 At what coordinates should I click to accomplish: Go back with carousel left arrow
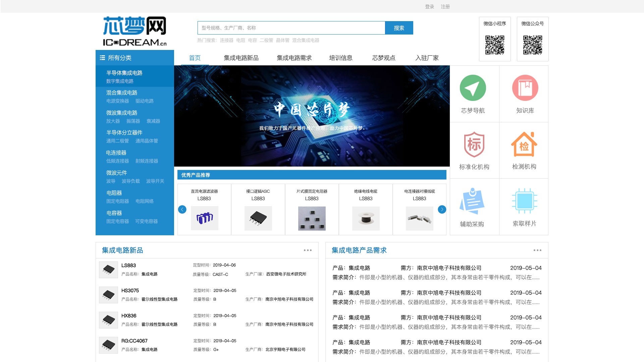[182, 209]
